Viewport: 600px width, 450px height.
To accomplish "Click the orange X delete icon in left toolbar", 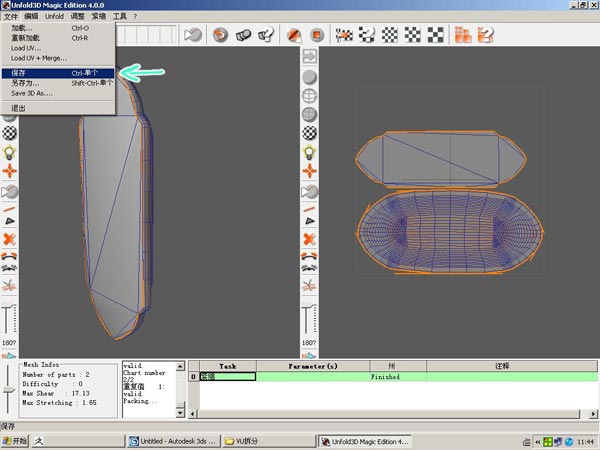I will [9, 240].
